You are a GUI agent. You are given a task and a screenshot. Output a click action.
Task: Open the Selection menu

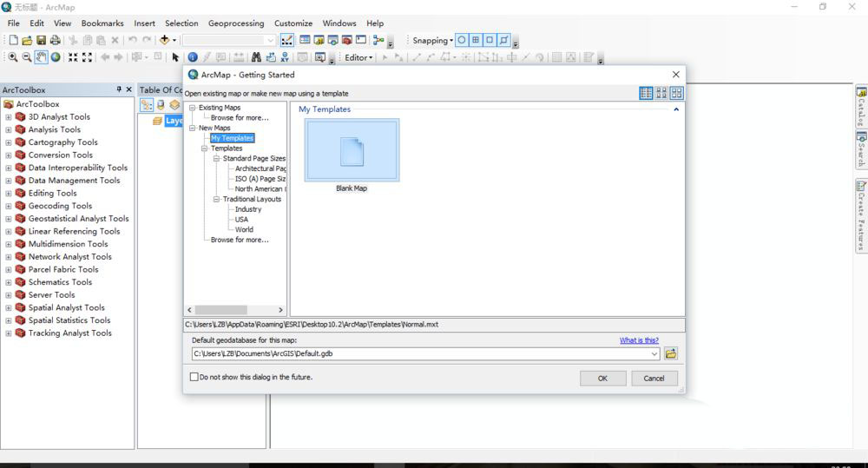click(x=181, y=23)
